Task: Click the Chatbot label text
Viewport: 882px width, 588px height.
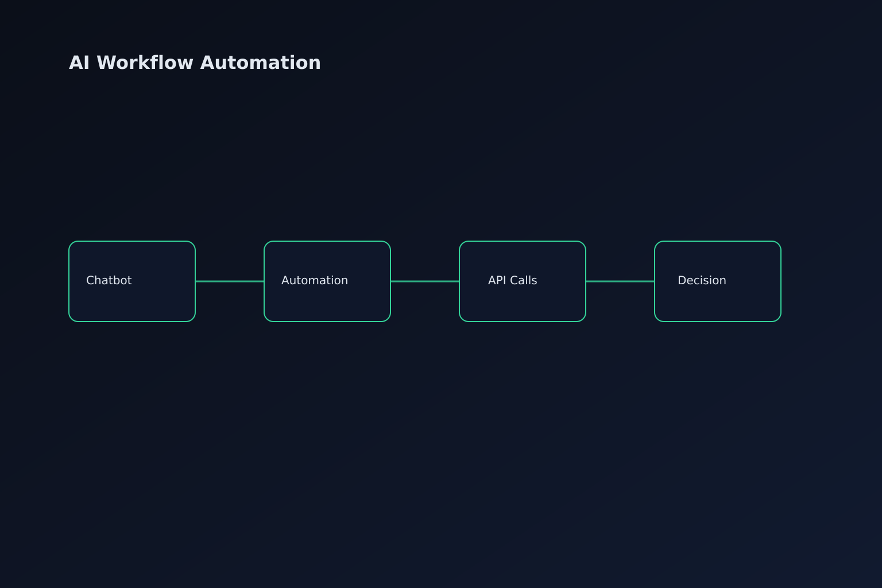Action: (x=109, y=281)
